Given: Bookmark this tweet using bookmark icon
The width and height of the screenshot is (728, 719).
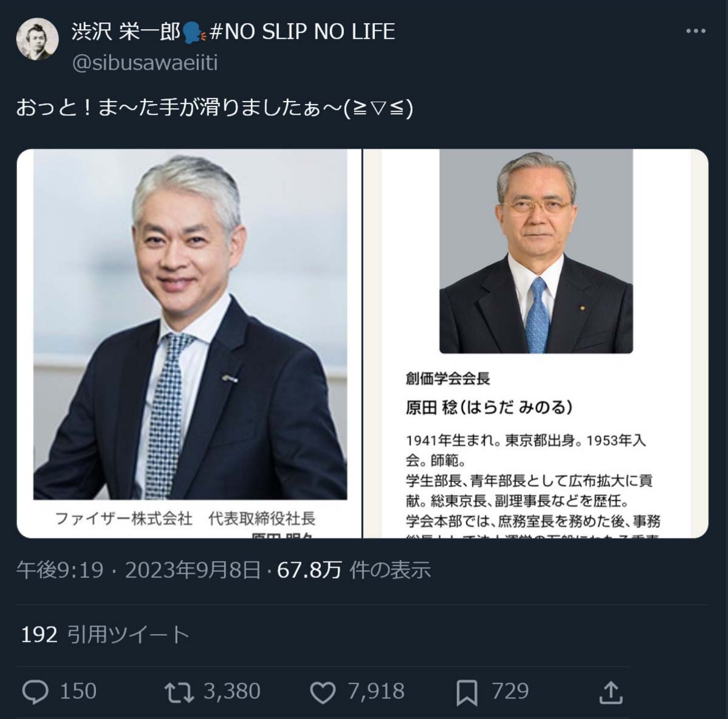Looking at the screenshot, I should click(x=467, y=692).
